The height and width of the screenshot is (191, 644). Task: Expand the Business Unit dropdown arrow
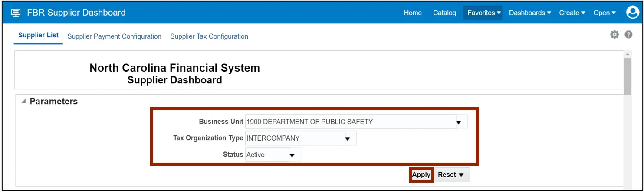coord(459,122)
